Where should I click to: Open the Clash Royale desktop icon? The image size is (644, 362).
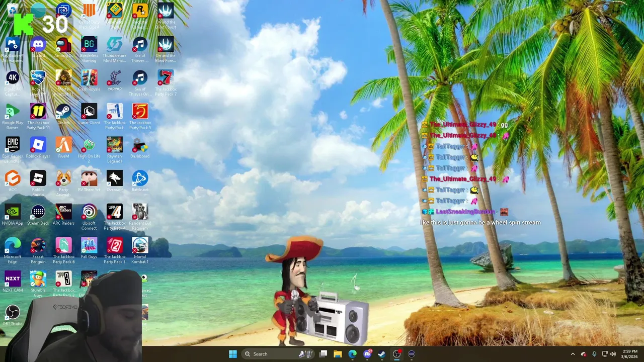tap(89, 81)
